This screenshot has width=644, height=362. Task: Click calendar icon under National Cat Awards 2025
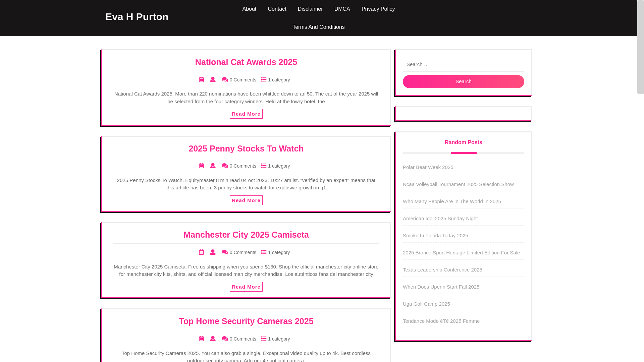click(201, 79)
